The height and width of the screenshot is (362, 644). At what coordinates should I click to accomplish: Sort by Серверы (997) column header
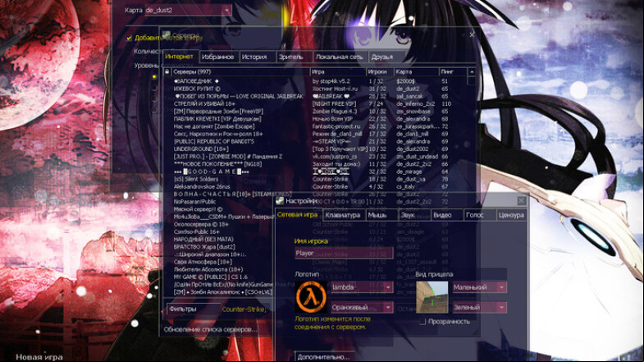click(240, 72)
